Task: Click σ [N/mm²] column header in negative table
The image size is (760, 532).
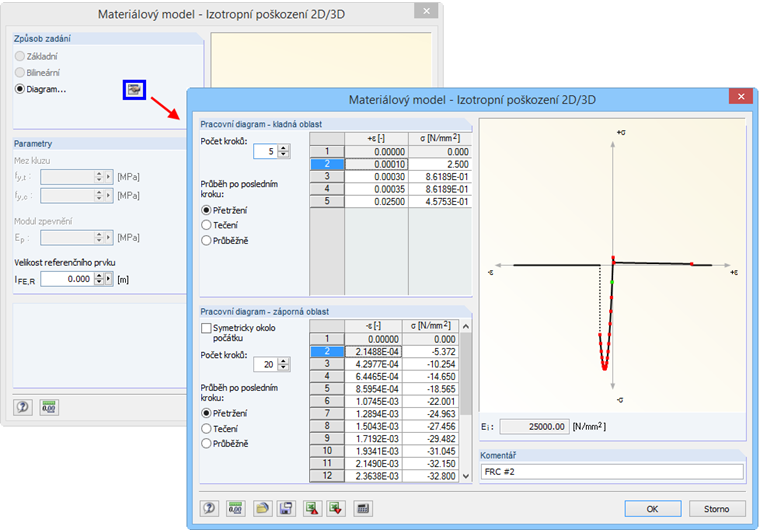Action: tap(430, 326)
